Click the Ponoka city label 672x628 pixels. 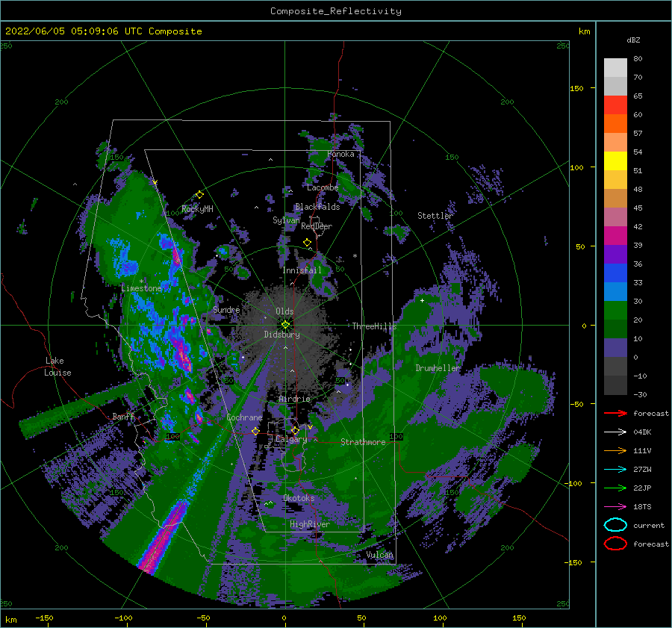click(340, 154)
